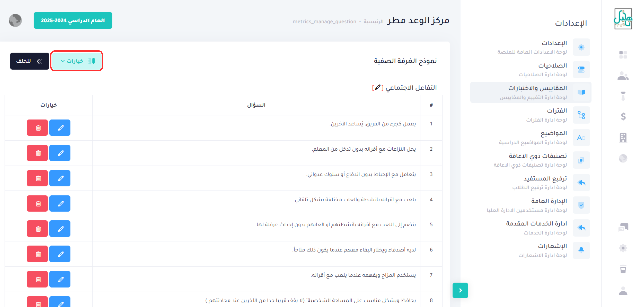Click the trash bin icon in the rail
Viewport: 644px width, 307px height.
pos(623,269)
